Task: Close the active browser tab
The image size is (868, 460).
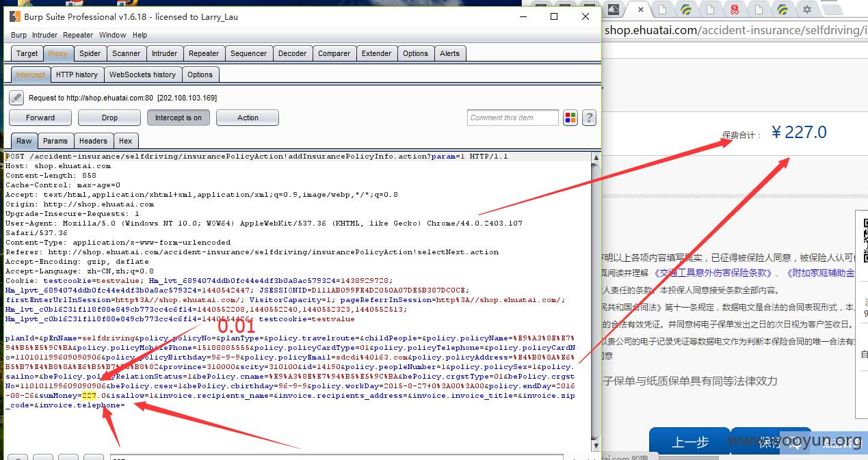Action: pos(641,10)
